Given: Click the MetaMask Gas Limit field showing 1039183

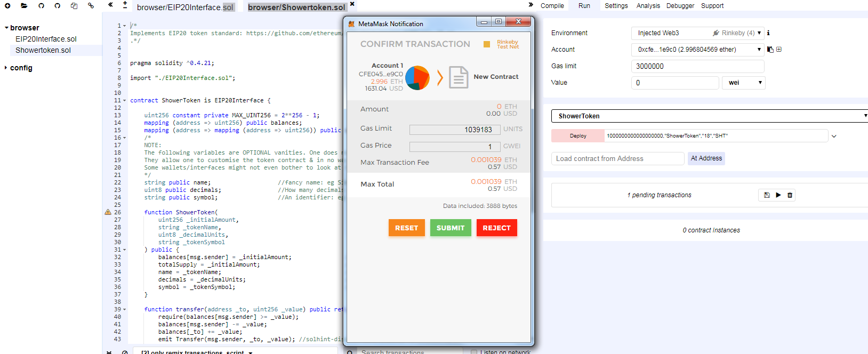Looking at the screenshot, I should pyautogui.click(x=455, y=130).
